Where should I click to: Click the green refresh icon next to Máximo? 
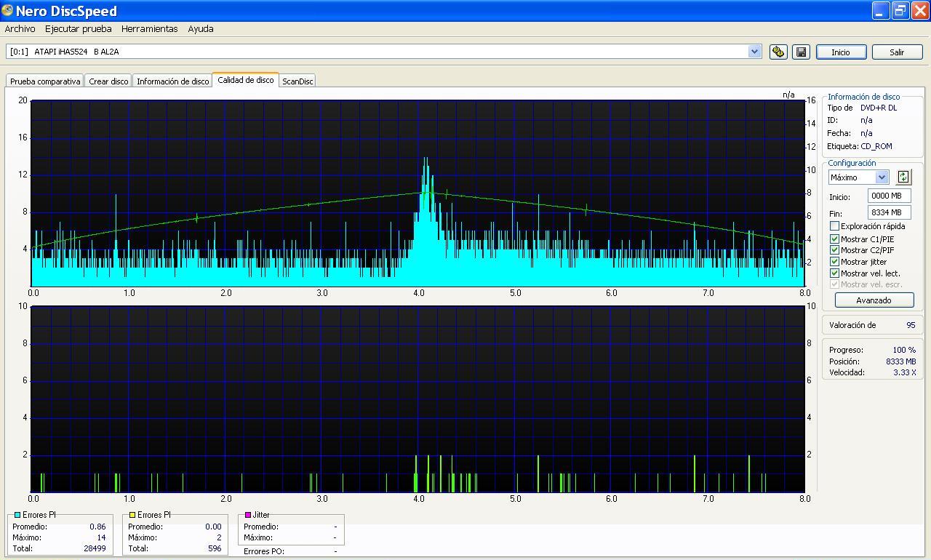[x=903, y=177]
